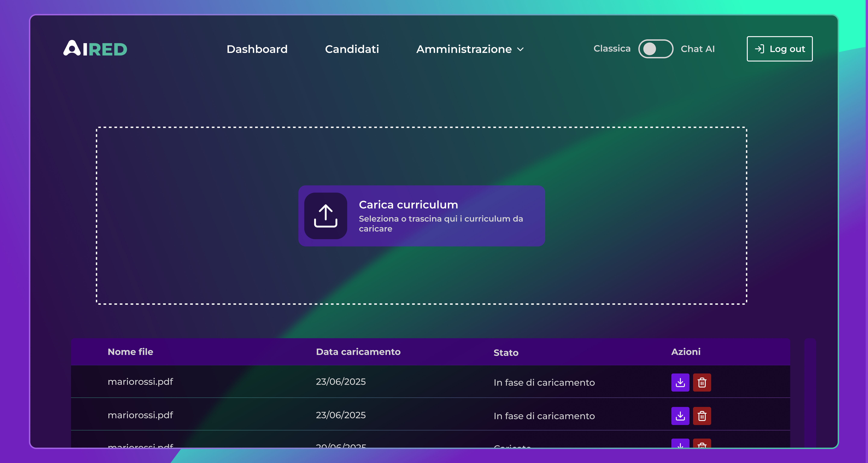868x463 pixels.
Task: Select the Carica curriculum title
Action: tap(408, 205)
